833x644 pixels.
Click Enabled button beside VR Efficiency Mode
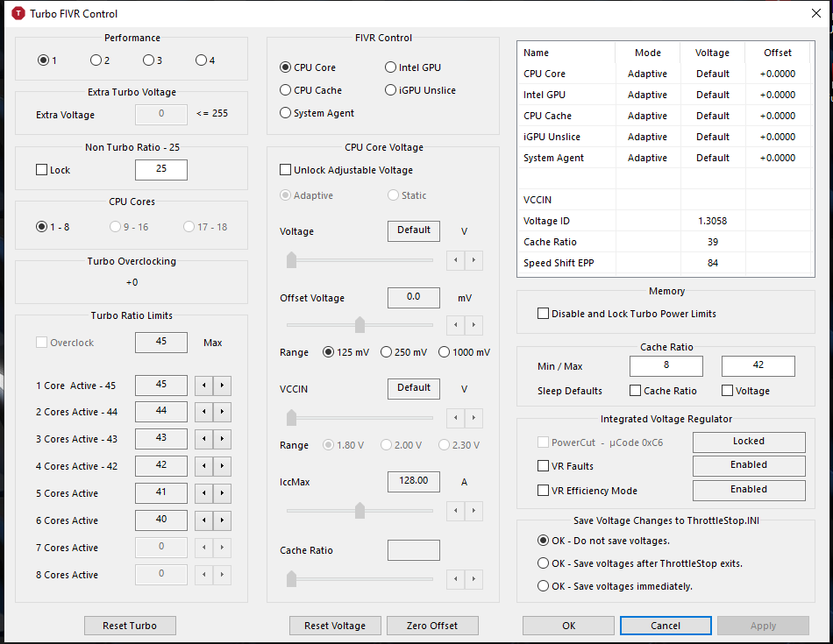[x=749, y=490]
